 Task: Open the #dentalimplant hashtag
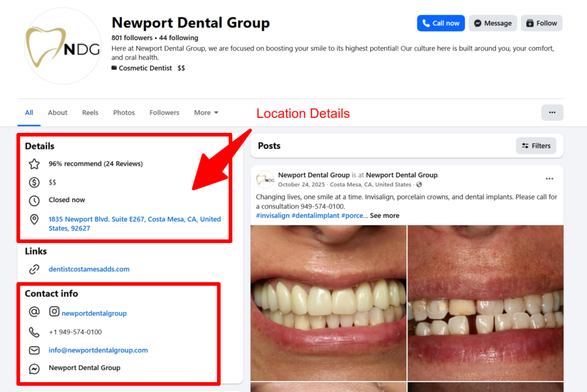[x=315, y=215]
